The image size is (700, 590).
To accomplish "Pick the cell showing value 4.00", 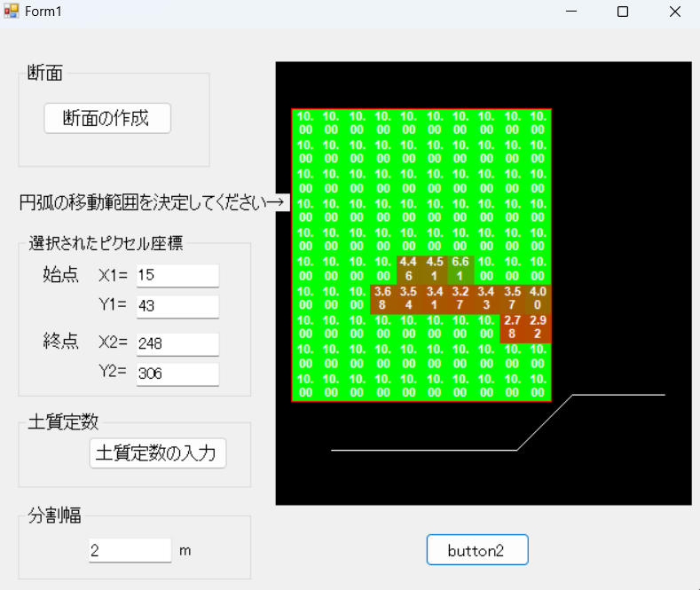I will tap(538, 298).
